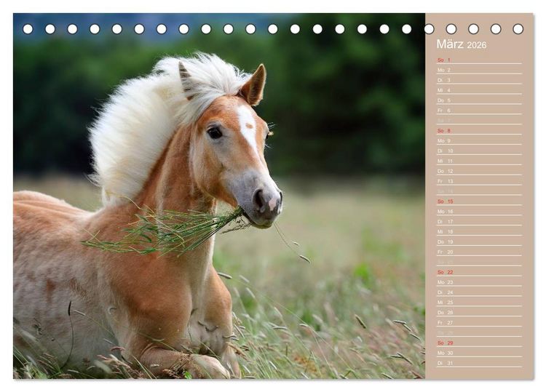
Task: Pick the Mo 23 calendar line
Action: pos(479,282)
